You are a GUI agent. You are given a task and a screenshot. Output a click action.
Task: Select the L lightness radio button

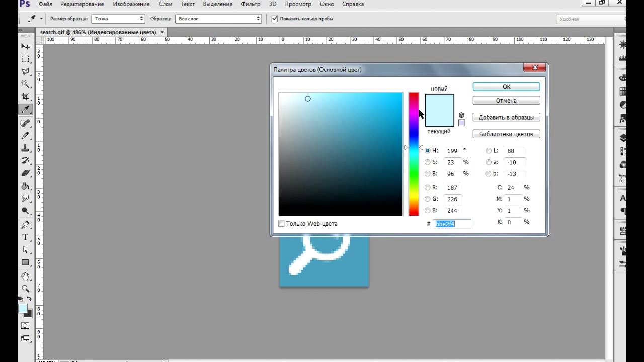coord(489,150)
